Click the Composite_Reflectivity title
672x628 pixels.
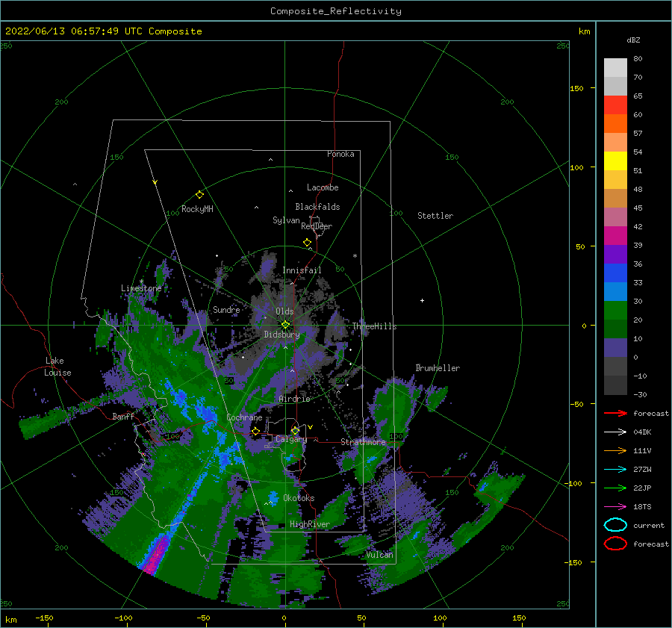(x=335, y=11)
